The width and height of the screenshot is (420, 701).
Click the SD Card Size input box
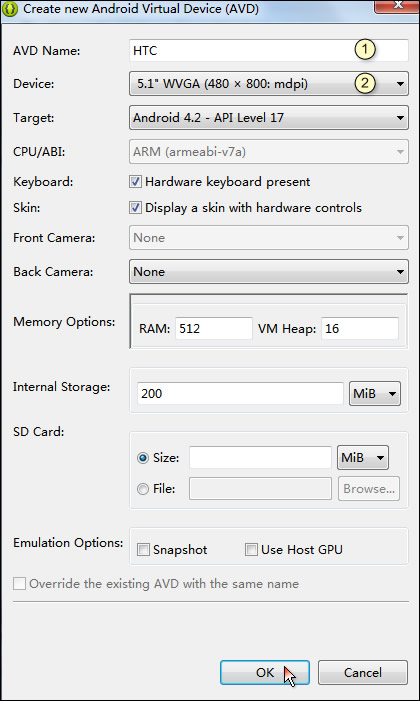pos(260,458)
